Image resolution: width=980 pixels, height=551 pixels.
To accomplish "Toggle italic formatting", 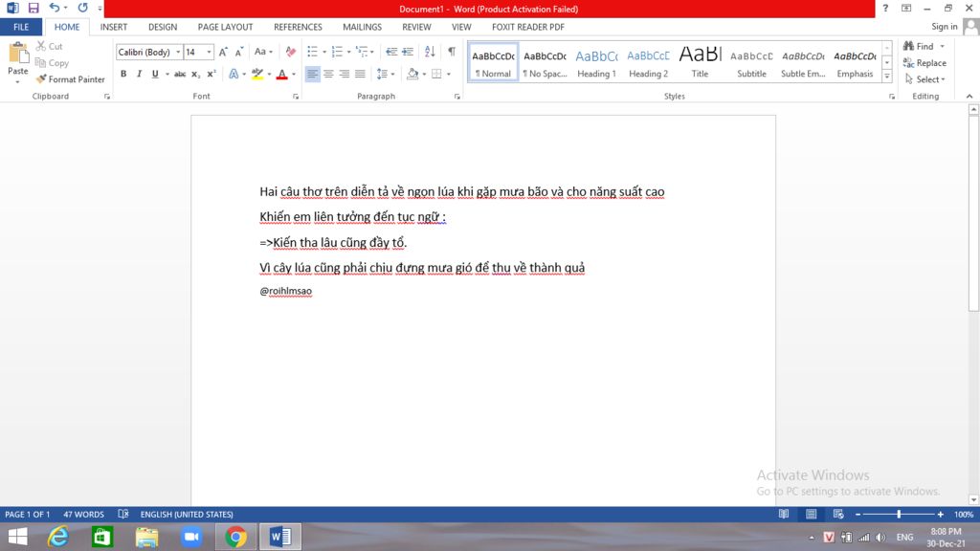I will (140, 74).
